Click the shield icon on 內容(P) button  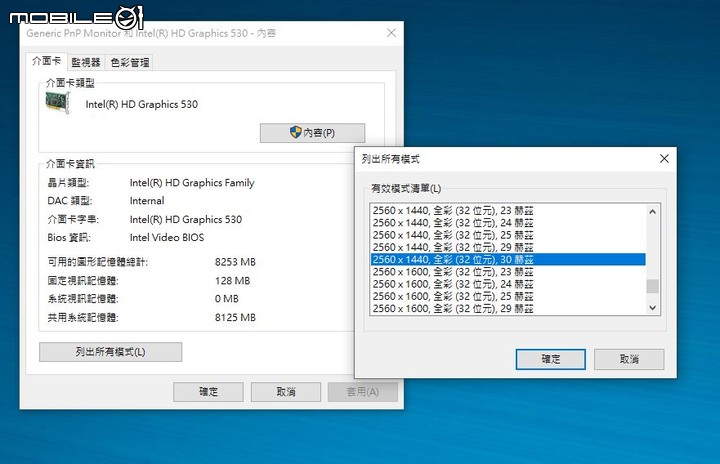pyautogui.click(x=296, y=132)
